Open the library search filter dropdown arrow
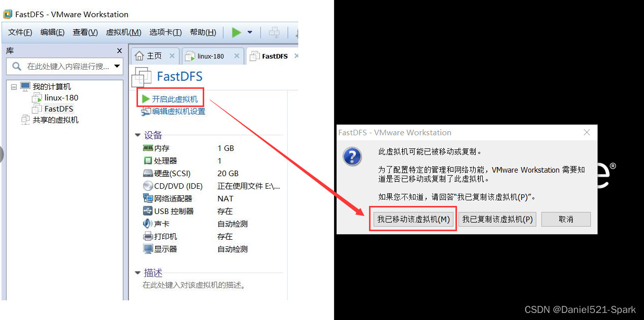 (x=117, y=66)
